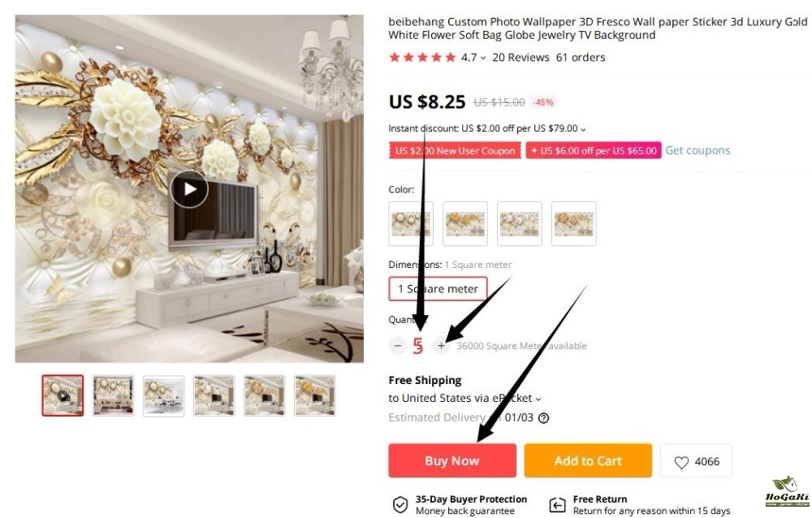
Task: Click the Get coupons link
Action: 698,151
